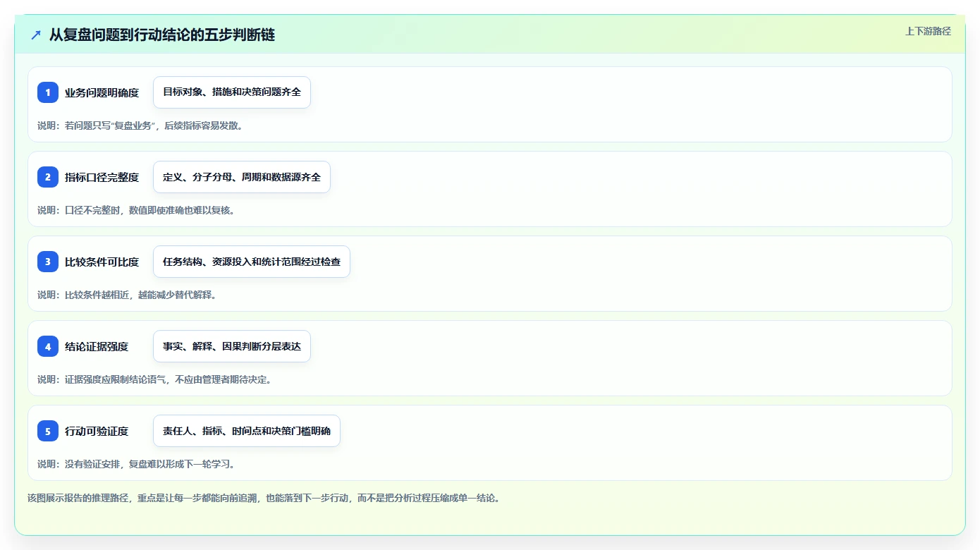Select step number badge 1
980x550 pixels.
[48, 92]
